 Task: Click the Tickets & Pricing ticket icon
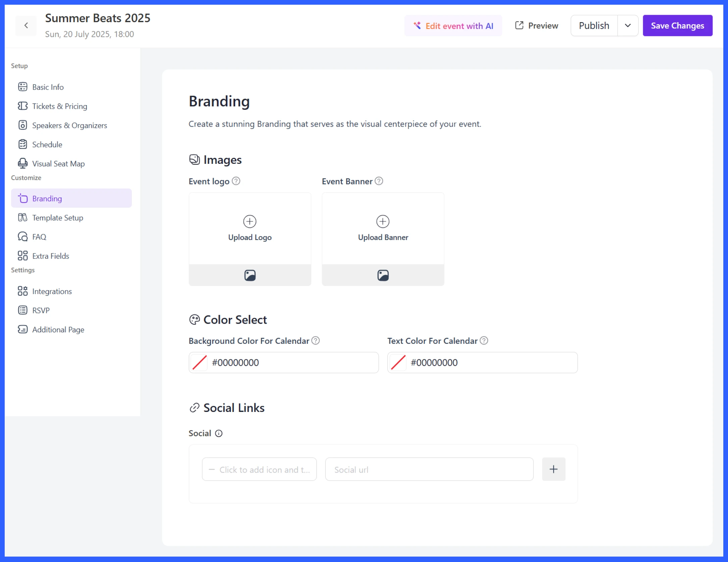click(x=22, y=106)
